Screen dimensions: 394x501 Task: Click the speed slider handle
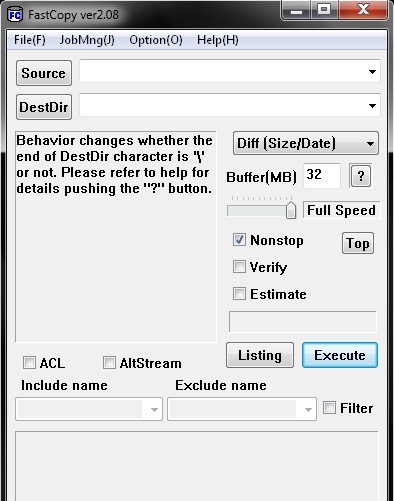(291, 210)
